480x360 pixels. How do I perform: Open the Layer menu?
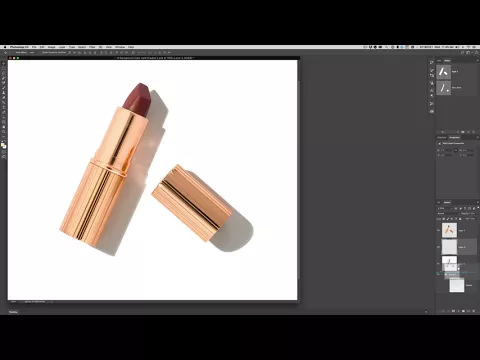[x=62, y=47]
